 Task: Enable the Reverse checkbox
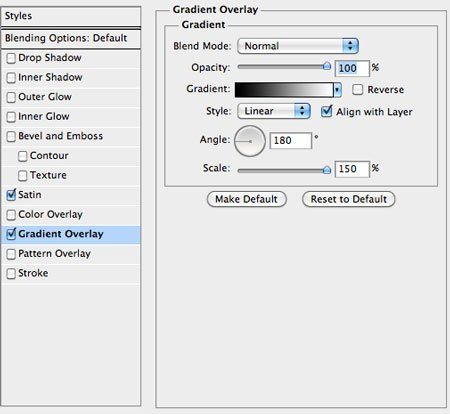coord(357,89)
